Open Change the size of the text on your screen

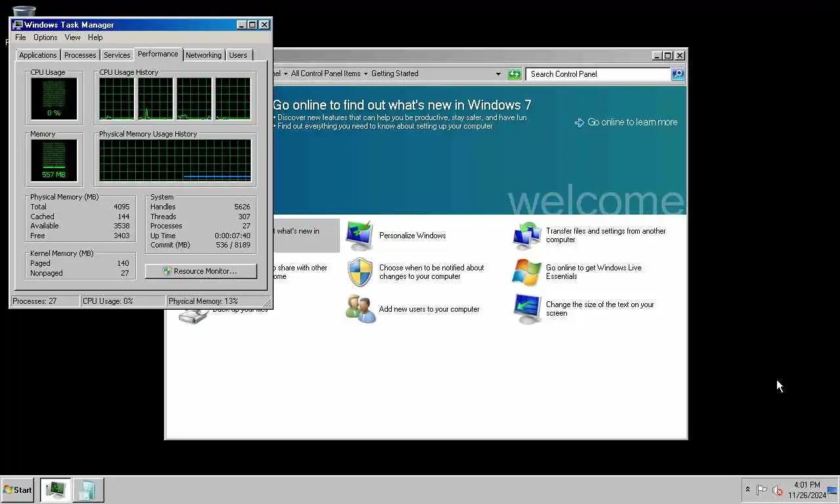[600, 308]
